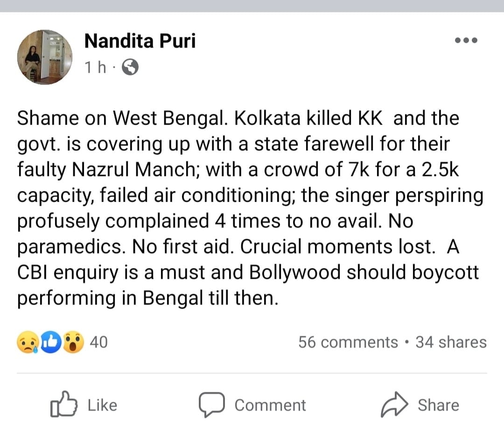
Task: Open the three-dot post options menu
Action: click(466, 41)
